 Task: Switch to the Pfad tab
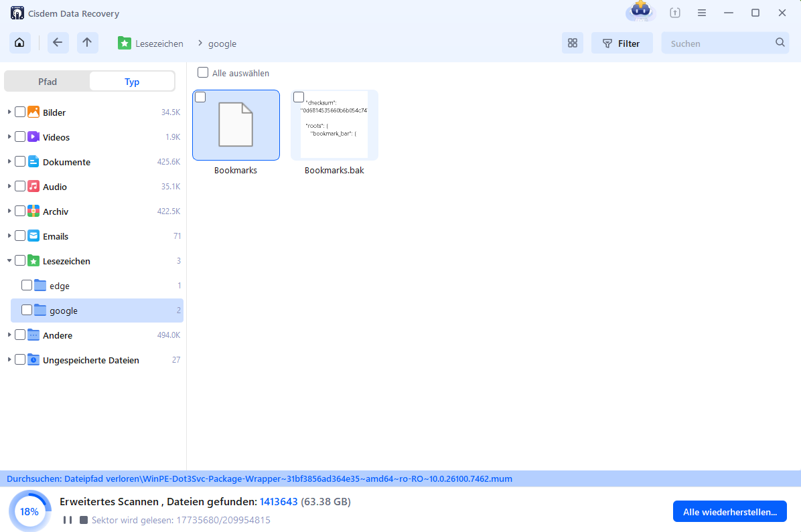point(47,81)
